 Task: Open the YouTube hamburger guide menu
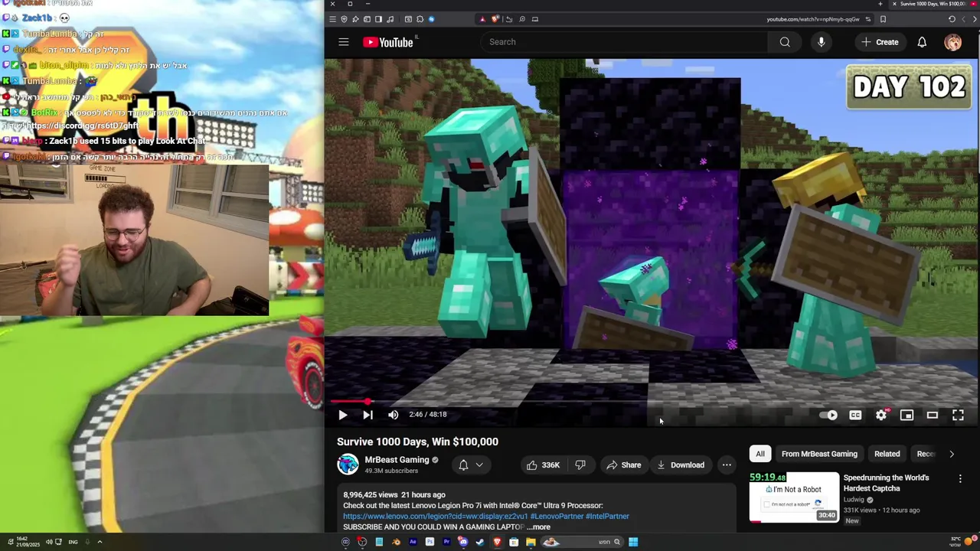pyautogui.click(x=344, y=42)
